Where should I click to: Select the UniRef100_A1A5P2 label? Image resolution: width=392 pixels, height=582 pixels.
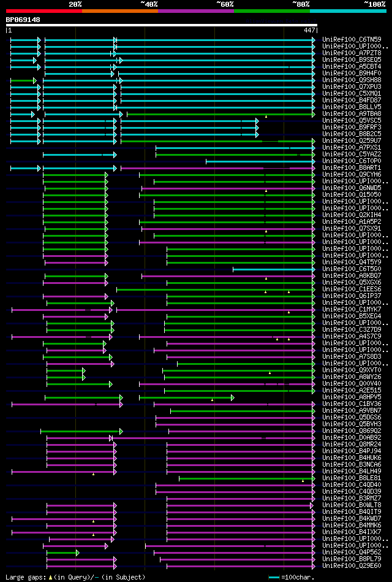352,221
